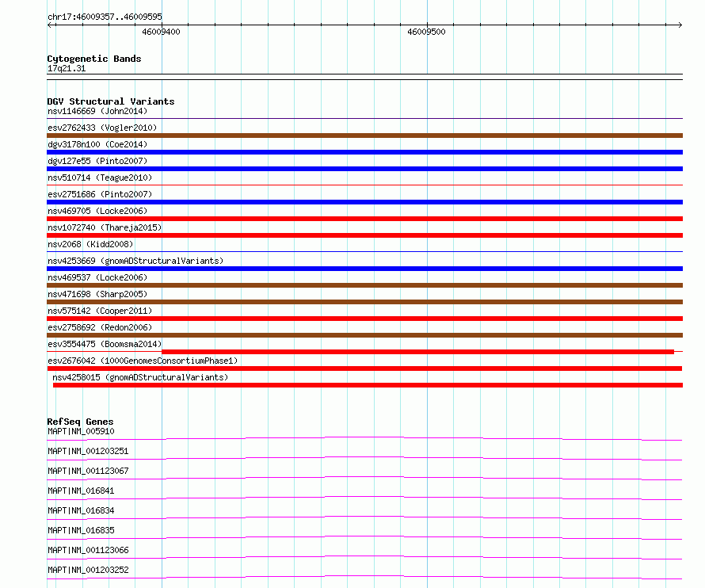This screenshot has width=705, height=588.
Task: Open transcript MAPT|NM_001123066
Action: click(x=88, y=550)
